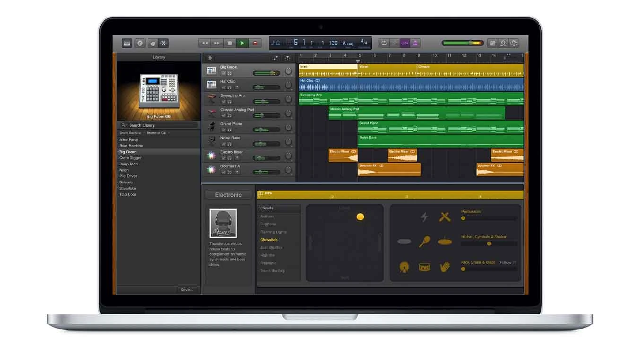
Task: Select After Party in the Library list
Action: [158, 140]
